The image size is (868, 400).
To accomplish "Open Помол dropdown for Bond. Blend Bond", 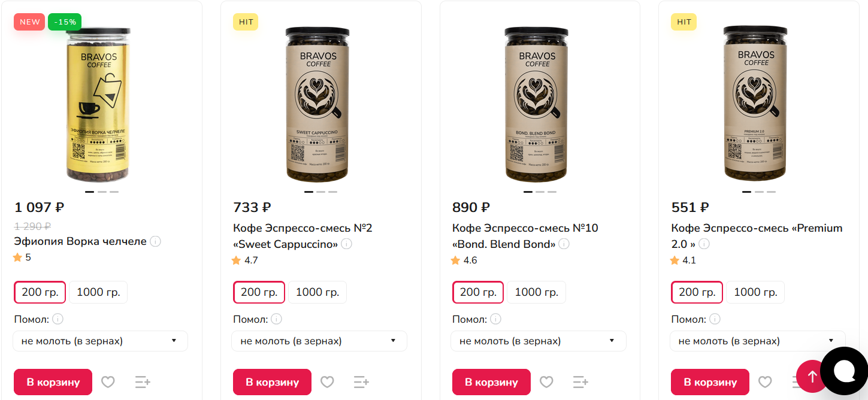I will pyautogui.click(x=539, y=341).
